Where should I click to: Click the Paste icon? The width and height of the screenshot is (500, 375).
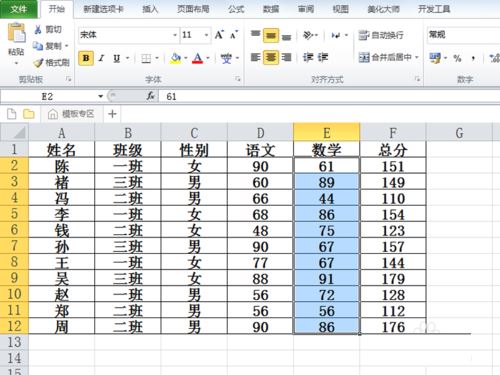click(x=16, y=33)
